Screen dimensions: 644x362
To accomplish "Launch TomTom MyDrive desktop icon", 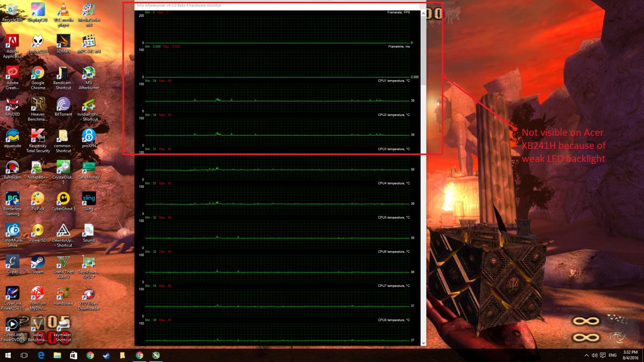I will [38, 298].
